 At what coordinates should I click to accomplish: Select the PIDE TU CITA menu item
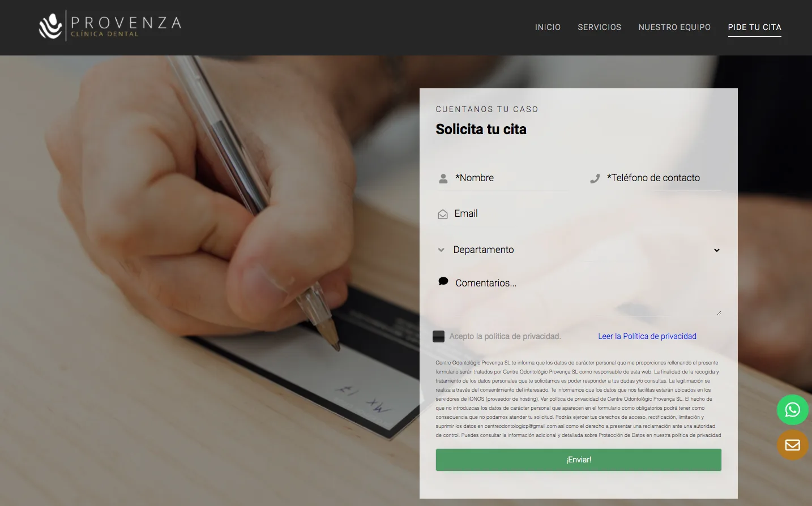tap(754, 27)
